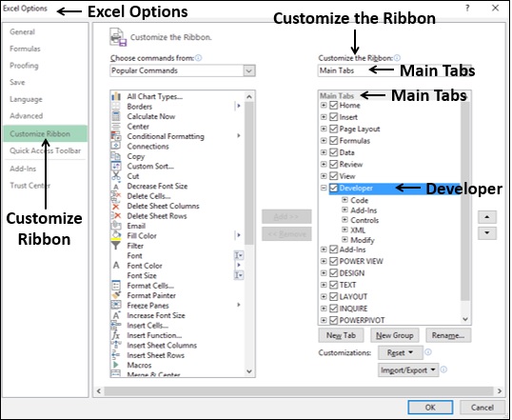Click the Custom Sort icon
Screen dimensions: 512x420
point(116,166)
